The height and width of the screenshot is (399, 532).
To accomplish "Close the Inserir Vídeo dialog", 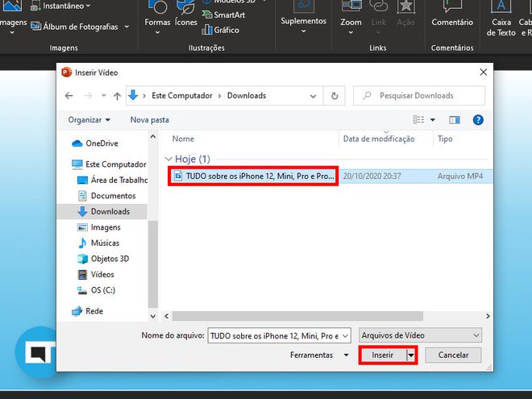I will pos(483,73).
